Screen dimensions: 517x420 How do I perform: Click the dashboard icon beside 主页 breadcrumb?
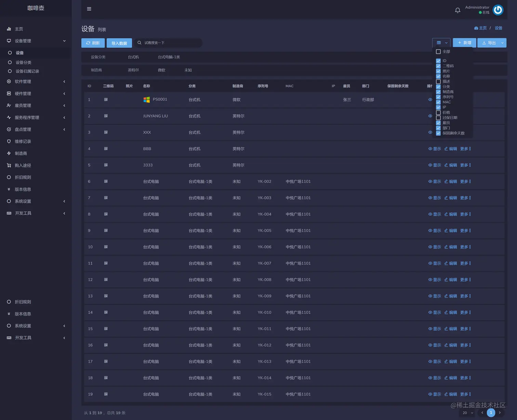[x=476, y=28]
